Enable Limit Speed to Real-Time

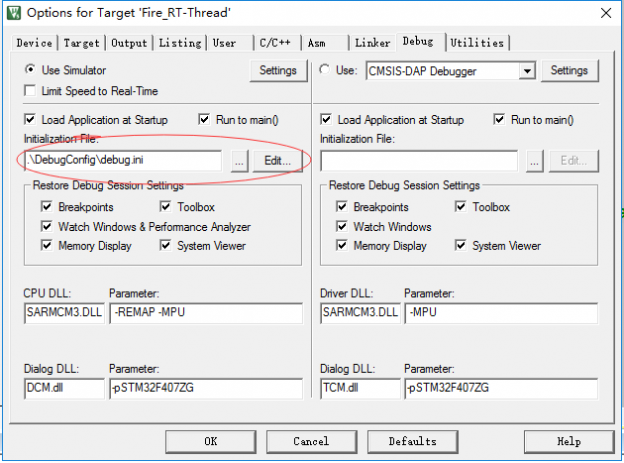coord(32,91)
